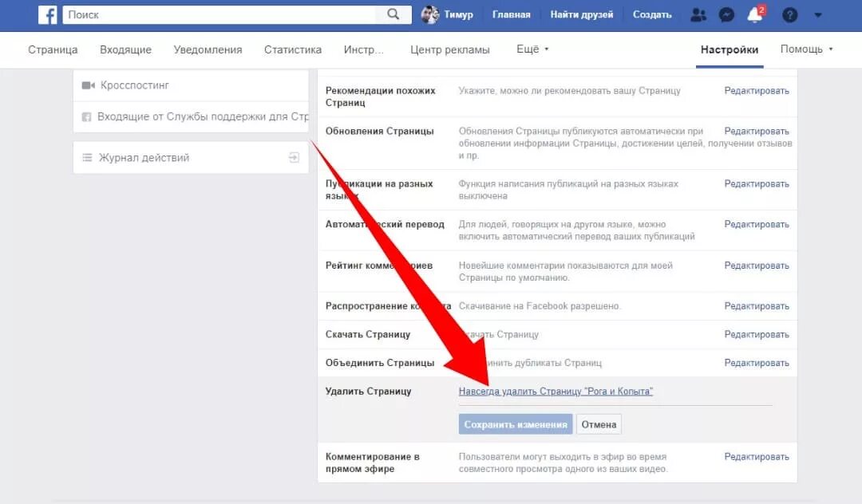The height and width of the screenshot is (504, 862).
Task: Select the Настройки tab
Action: pos(729,49)
